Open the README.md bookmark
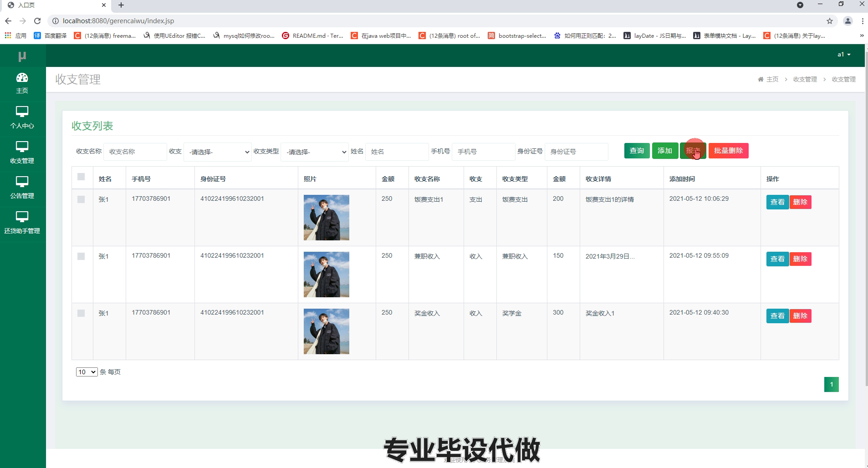This screenshot has height=468, width=868. [x=312, y=36]
